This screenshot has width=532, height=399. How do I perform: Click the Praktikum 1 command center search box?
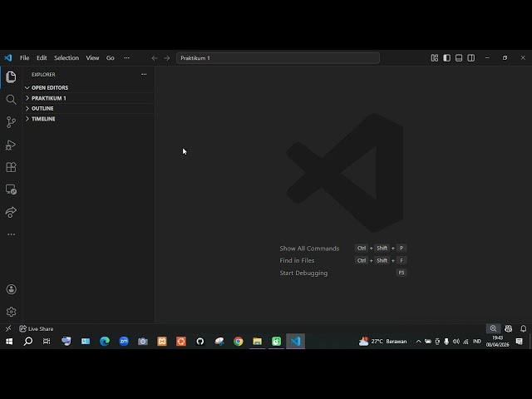278,58
